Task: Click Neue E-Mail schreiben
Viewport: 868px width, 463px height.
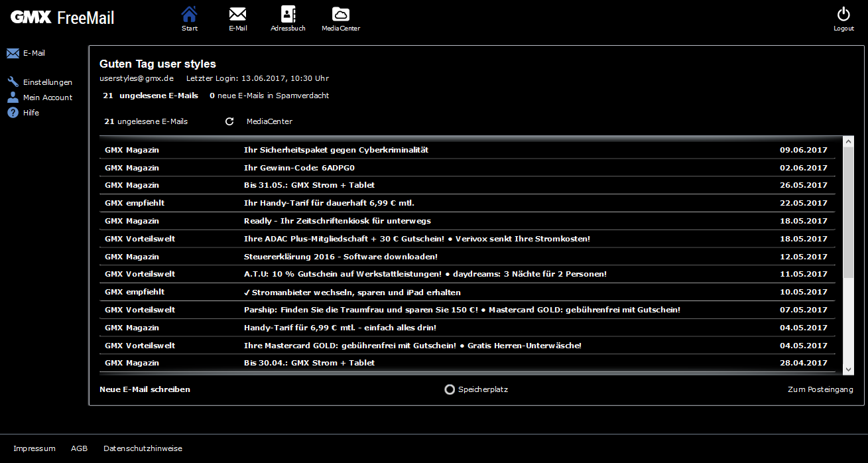Action: point(145,389)
